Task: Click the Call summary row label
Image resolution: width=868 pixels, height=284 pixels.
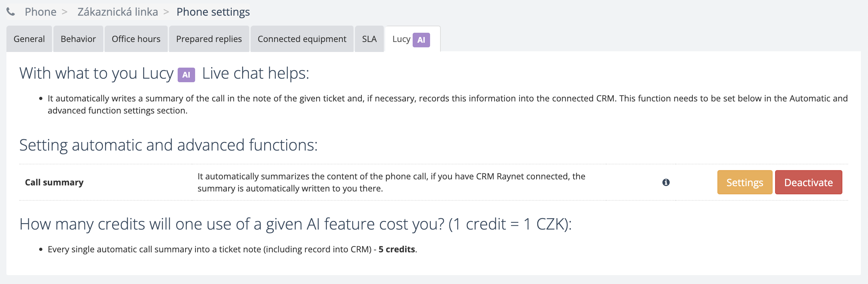Action: point(54,182)
